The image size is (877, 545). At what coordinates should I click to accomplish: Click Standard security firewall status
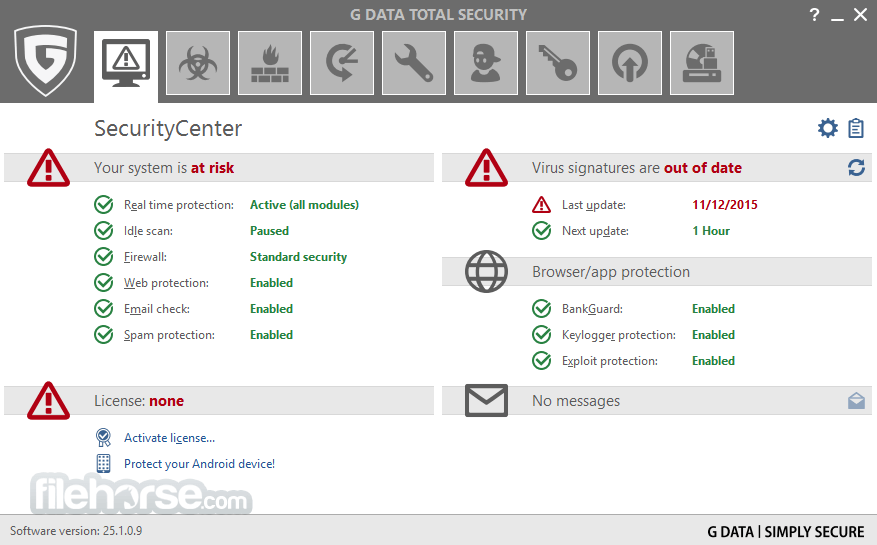(298, 257)
